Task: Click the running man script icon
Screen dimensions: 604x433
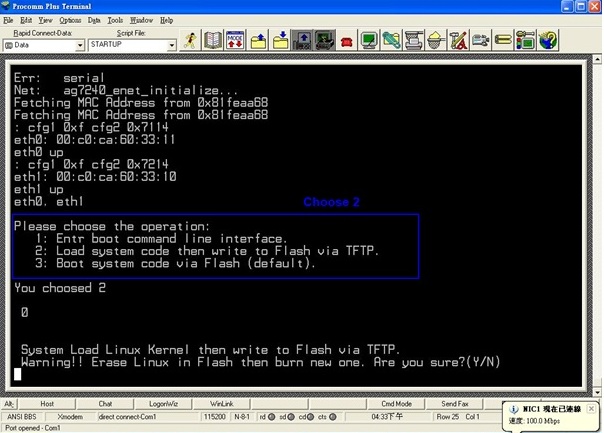Action: pyautogui.click(x=190, y=40)
